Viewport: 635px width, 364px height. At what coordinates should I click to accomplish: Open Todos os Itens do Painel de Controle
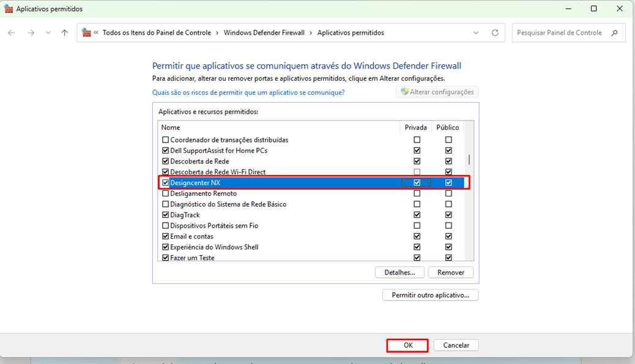pos(157,33)
